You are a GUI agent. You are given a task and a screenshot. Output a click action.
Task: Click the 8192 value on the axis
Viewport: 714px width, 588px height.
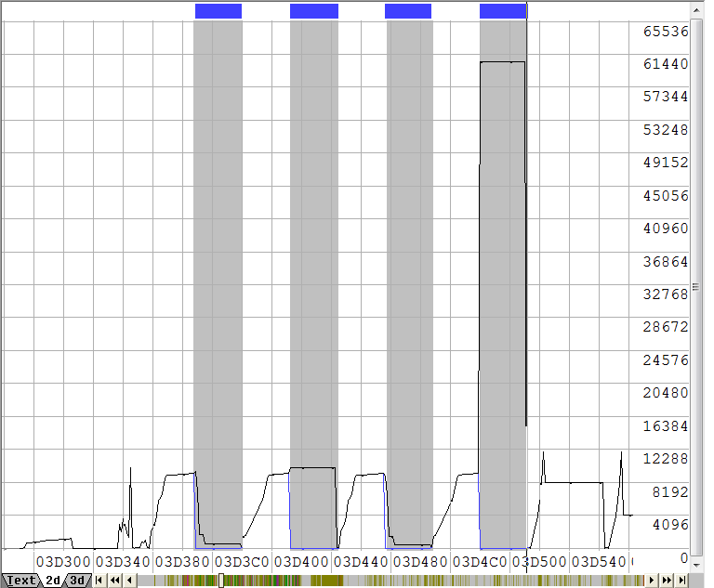(x=670, y=492)
